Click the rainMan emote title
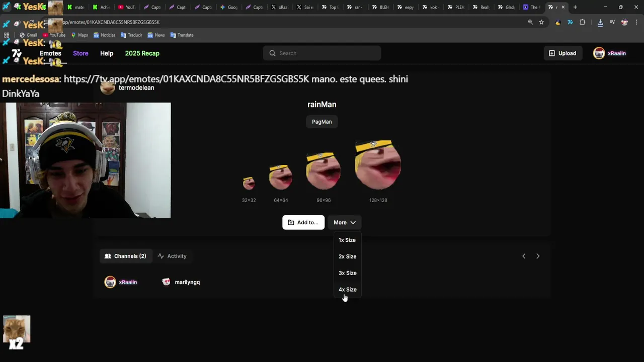 coord(322,105)
